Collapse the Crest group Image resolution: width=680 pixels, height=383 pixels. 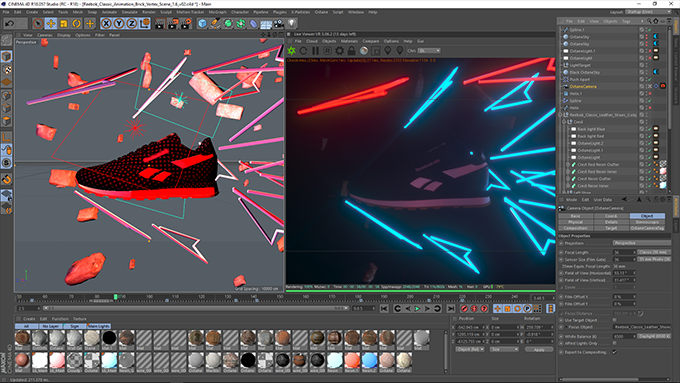pyautogui.click(x=565, y=122)
